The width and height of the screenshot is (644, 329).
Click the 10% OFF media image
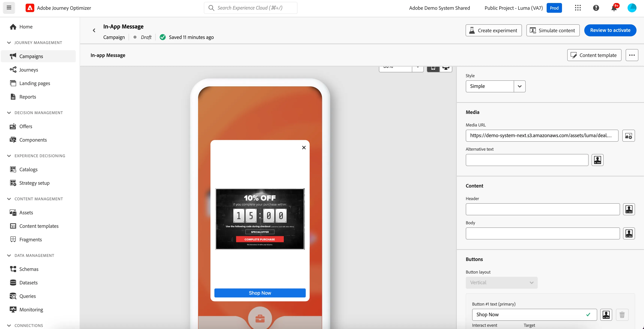260,219
